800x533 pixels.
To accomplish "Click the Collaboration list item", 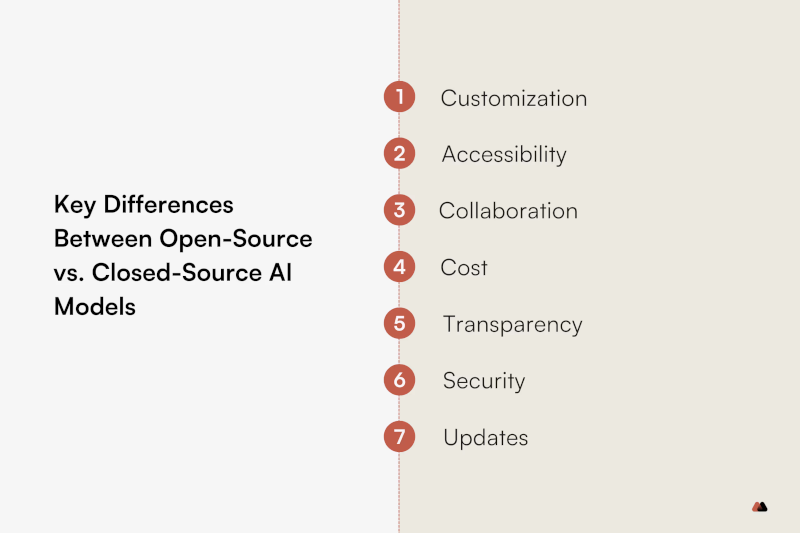I will coord(508,211).
